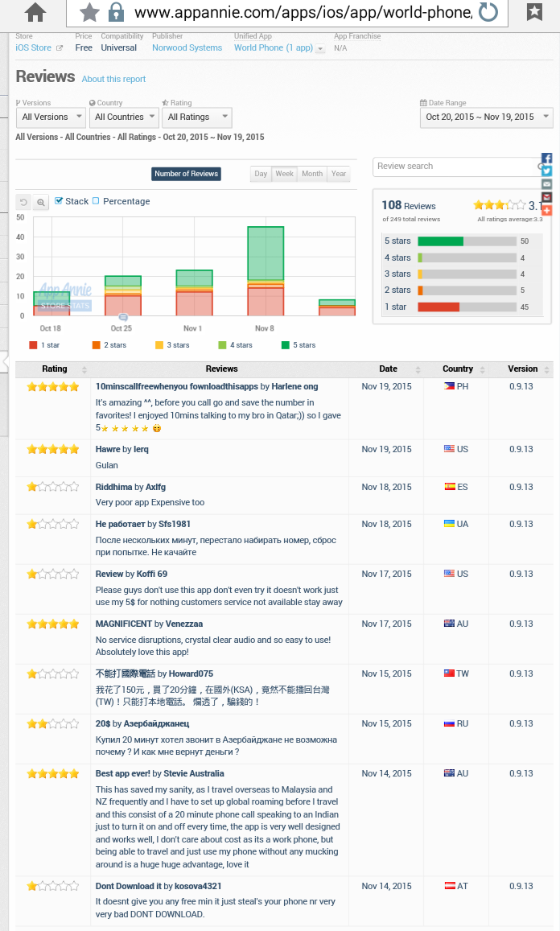Reload the page using refresh icon
560x931 pixels.
point(488,12)
